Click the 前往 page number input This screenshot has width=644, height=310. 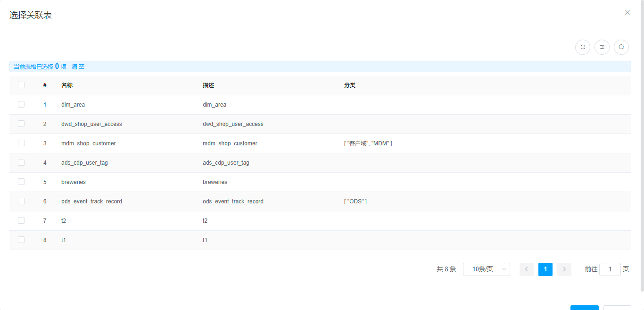click(x=610, y=269)
